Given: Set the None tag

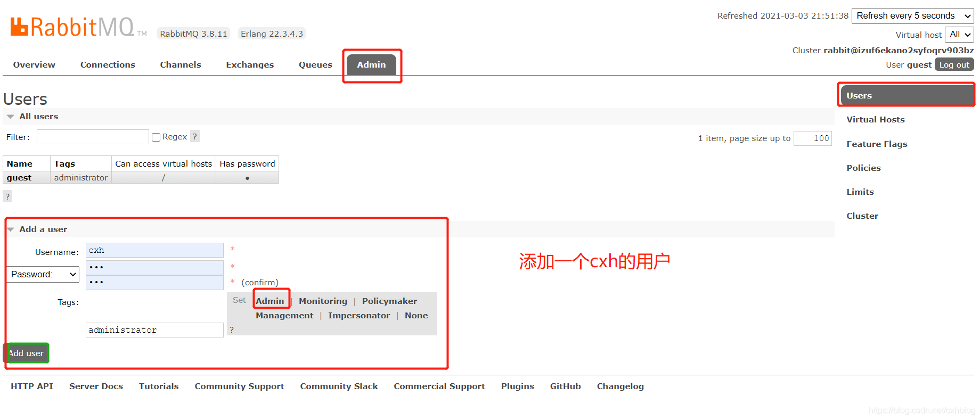Looking at the screenshot, I should [x=416, y=316].
